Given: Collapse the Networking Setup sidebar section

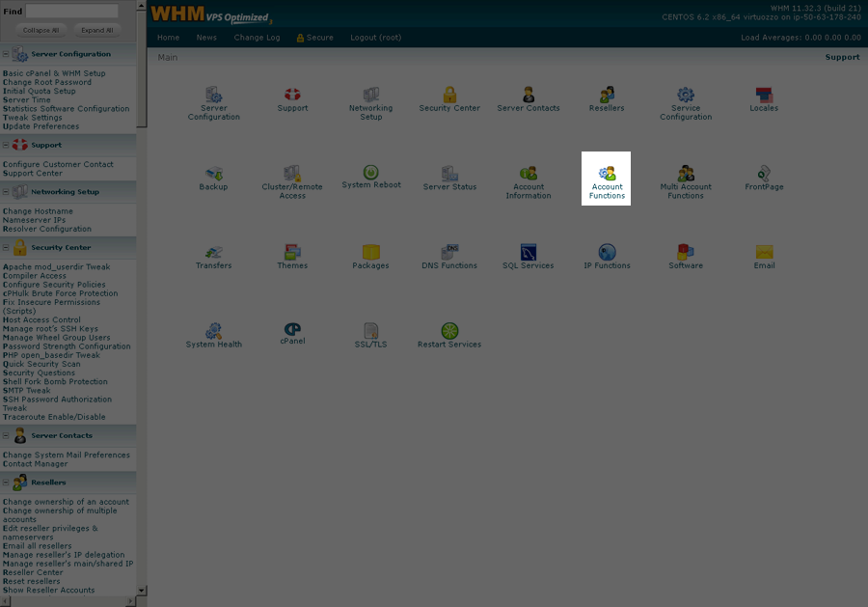Looking at the screenshot, I should (6, 192).
